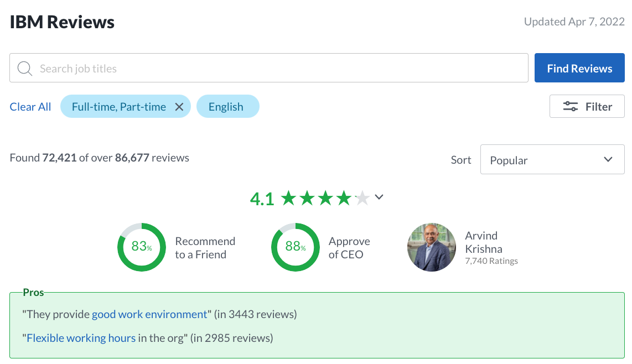The width and height of the screenshot is (632, 364).
Task: Click the Updated Apr 7, 2022 text
Action: point(574,22)
